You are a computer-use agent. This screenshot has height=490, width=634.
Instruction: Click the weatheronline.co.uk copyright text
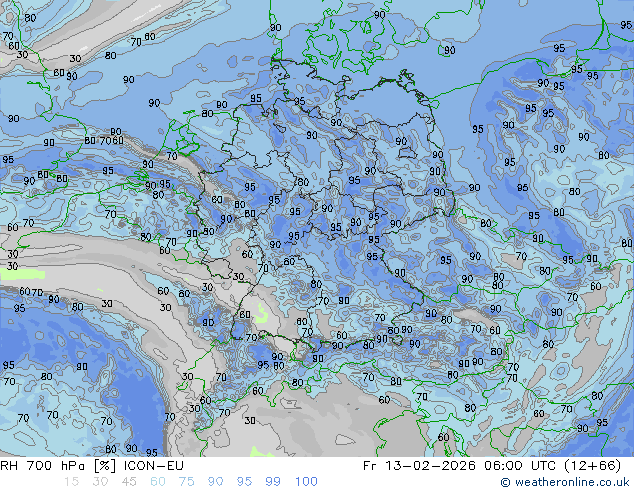(564, 482)
